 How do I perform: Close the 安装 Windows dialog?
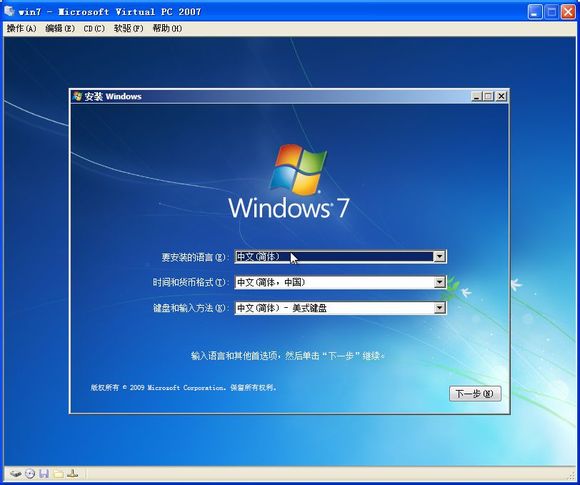pos(501,97)
